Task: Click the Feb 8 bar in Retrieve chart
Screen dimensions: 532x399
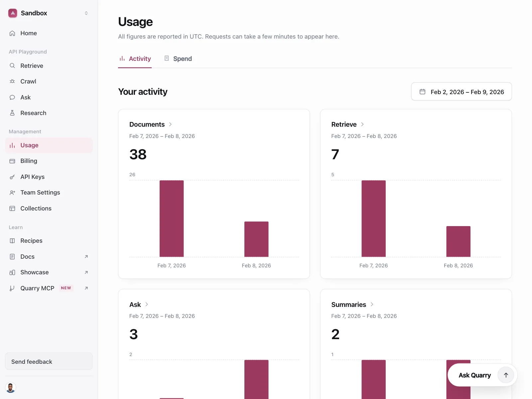Action: click(x=458, y=241)
